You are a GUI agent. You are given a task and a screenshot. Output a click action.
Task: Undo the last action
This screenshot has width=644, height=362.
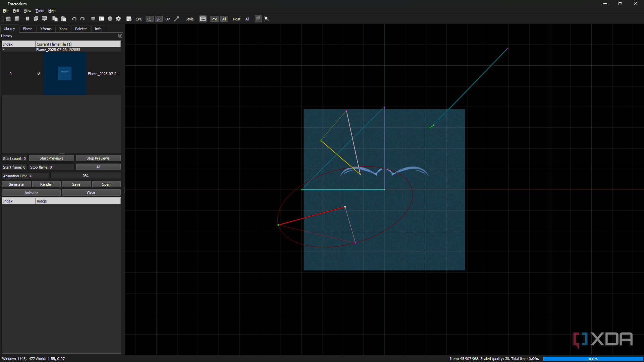(x=74, y=19)
